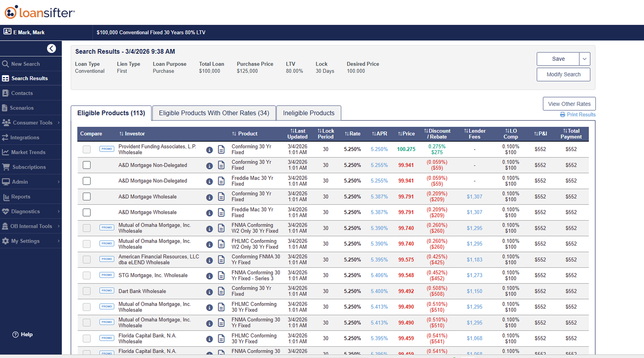Click the New Search magnifier icon
The width and height of the screenshot is (644, 358).
(x=5, y=64)
